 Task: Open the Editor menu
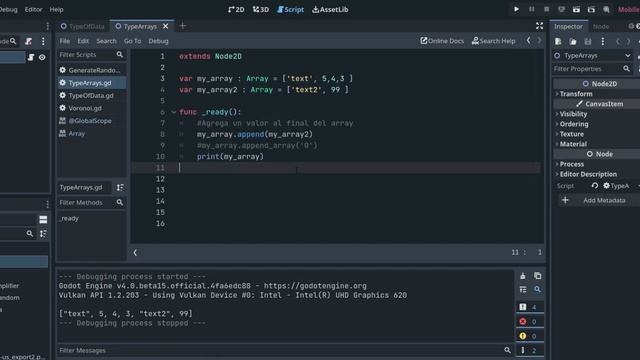pyautogui.click(x=33, y=9)
